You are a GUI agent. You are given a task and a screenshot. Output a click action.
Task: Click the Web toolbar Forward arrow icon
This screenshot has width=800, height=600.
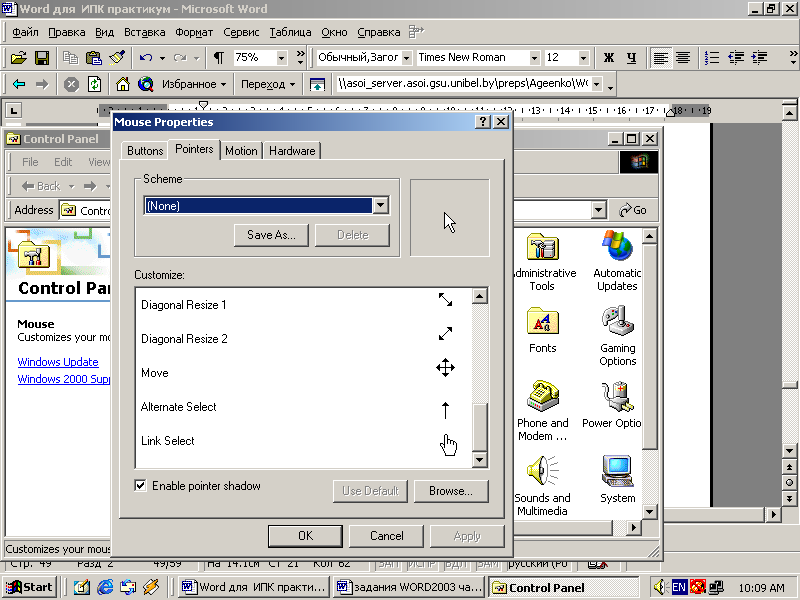click(x=42, y=84)
